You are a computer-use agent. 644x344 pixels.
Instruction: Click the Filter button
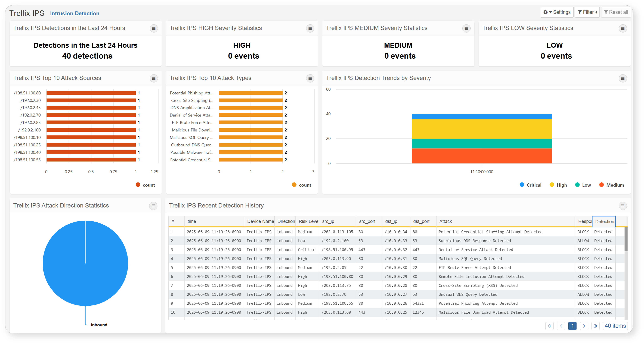tap(587, 12)
